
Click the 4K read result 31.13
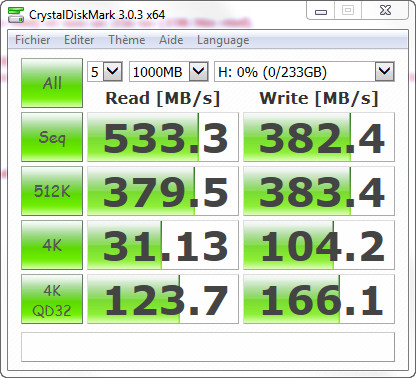(163, 245)
